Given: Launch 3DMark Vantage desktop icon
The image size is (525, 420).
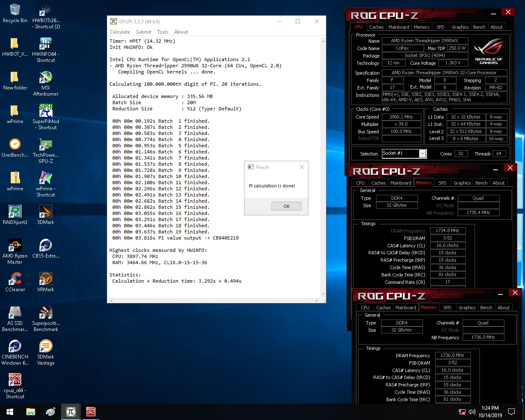Looking at the screenshot, I should click(x=46, y=353).
